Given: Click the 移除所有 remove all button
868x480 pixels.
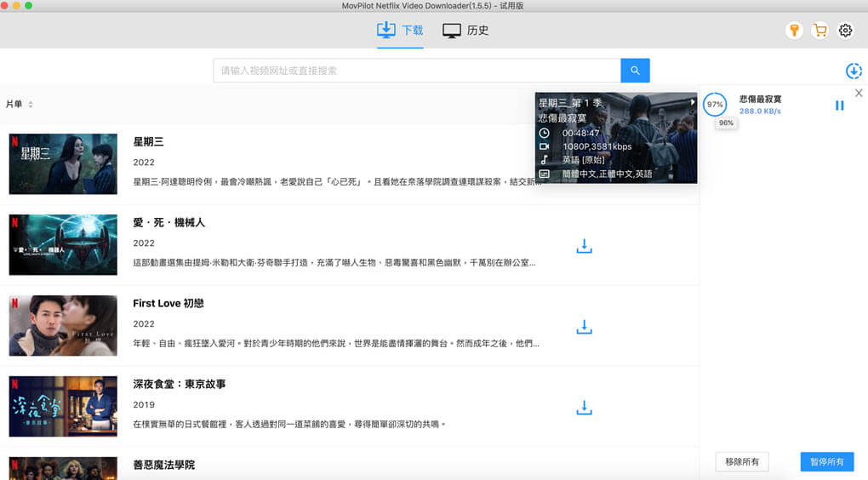Looking at the screenshot, I should click(x=742, y=462).
